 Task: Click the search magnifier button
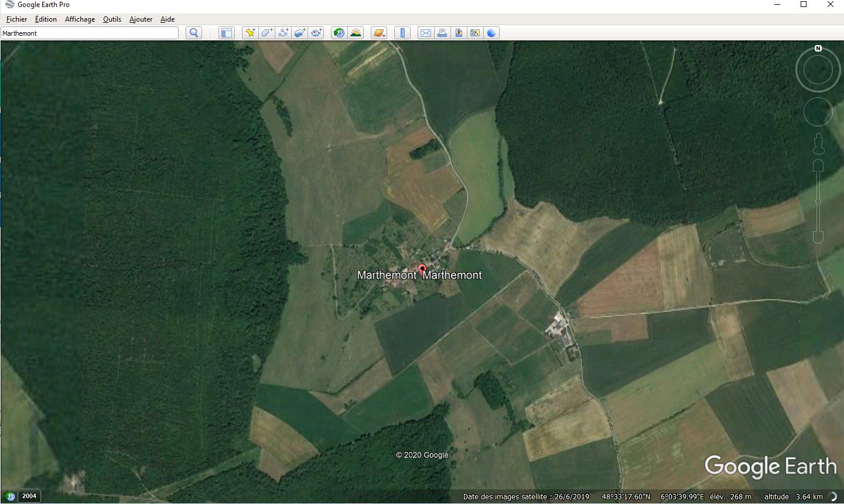[x=194, y=33]
